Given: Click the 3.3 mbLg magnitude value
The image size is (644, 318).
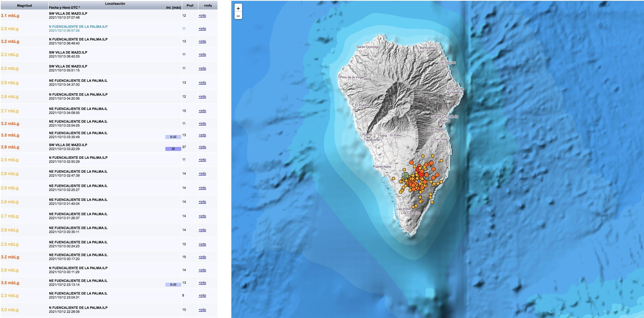Looking at the screenshot, I should point(10,124).
